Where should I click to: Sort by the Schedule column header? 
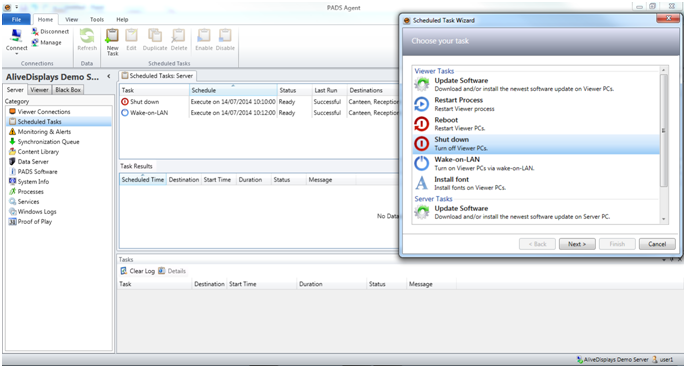[234, 90]
